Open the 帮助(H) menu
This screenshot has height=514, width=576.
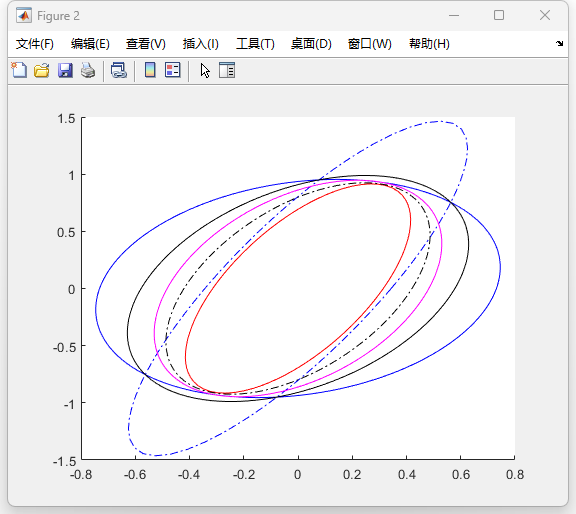(429, 44)
